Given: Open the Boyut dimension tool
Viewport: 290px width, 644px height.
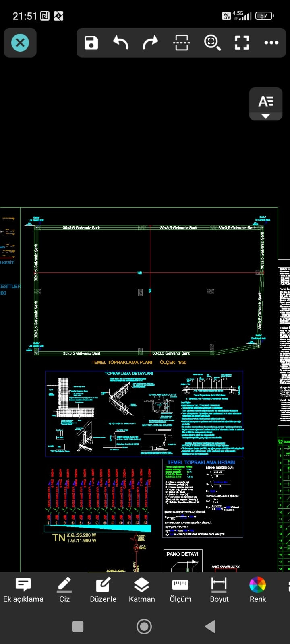Looking at the screenshot, I should pyautogui.click(x=219, y=590).
